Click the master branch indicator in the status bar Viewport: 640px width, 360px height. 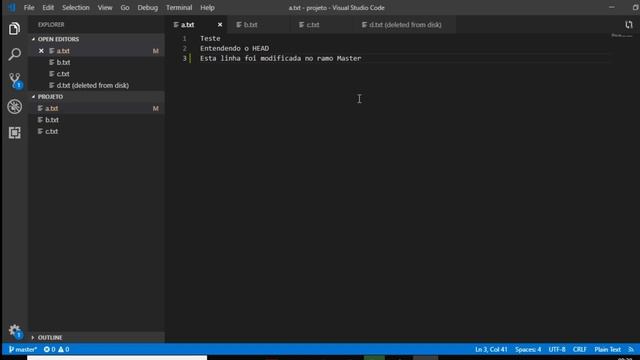pos(23,349)
